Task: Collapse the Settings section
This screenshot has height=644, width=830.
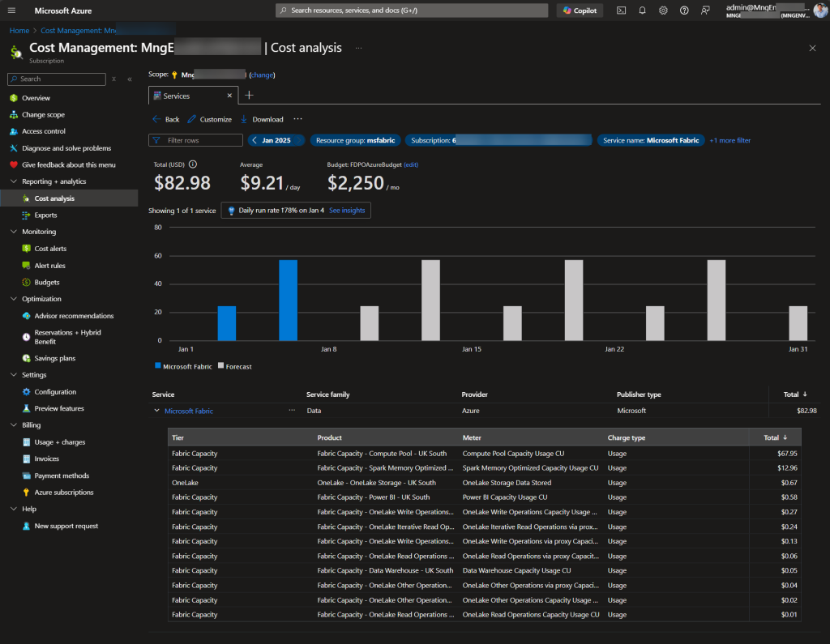Action: click(x=14, y=374)
